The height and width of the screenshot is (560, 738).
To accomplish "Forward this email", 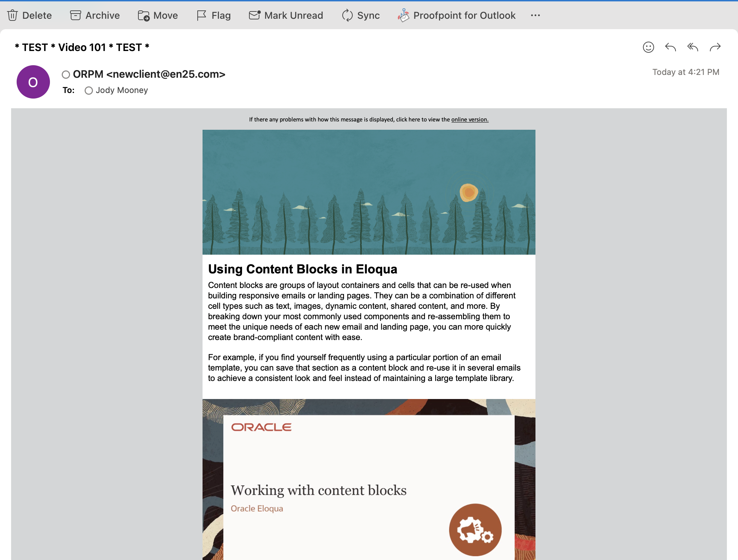I will point(715,47).
